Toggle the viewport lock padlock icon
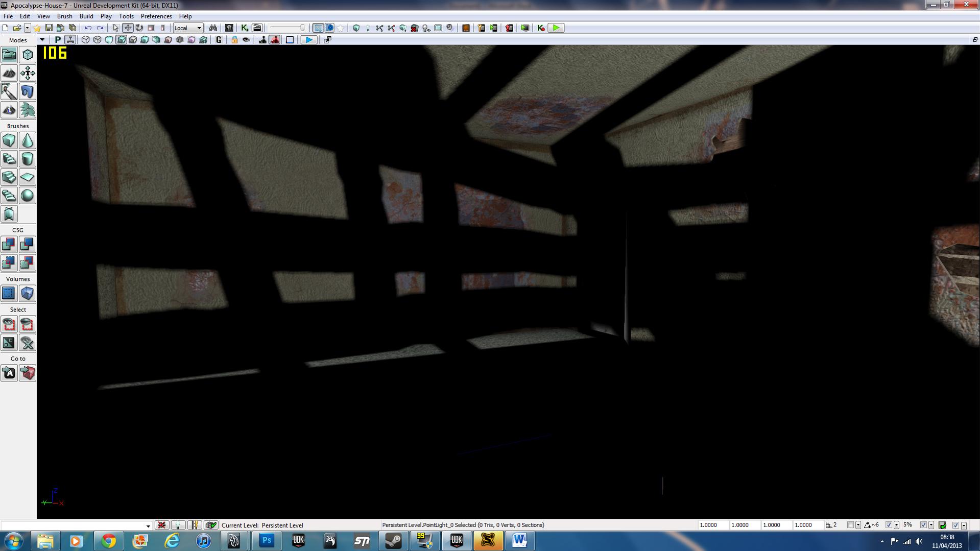This screenshot has width=980, height=551. 234,40
